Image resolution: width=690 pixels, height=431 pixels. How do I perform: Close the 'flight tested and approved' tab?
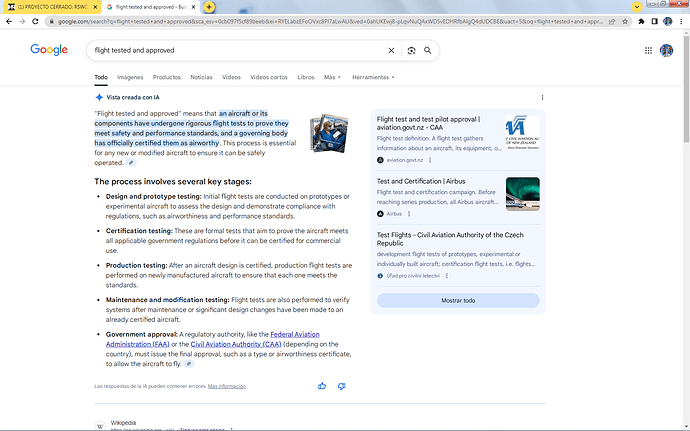click(x=193, y=7)
